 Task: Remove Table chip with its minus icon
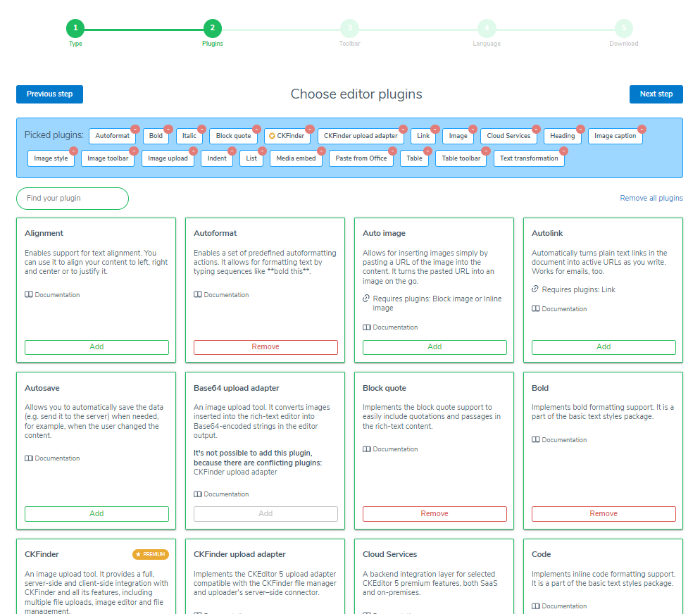coord(427,151)
